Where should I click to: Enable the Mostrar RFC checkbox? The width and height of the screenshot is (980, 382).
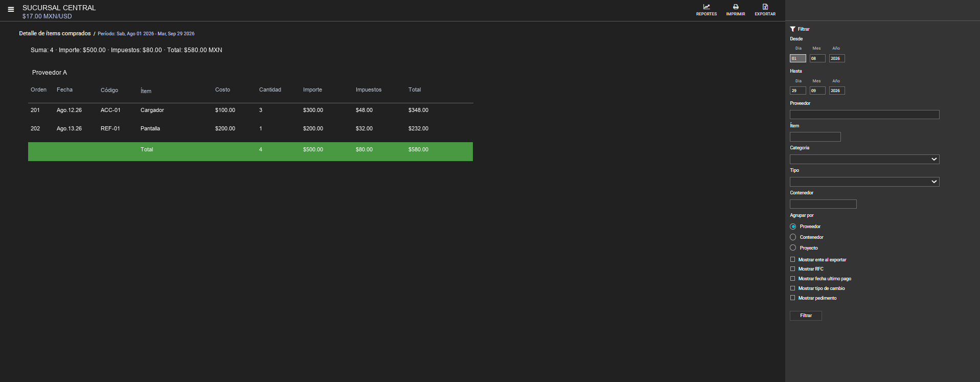pyautogui.click(x=793, y=269)
